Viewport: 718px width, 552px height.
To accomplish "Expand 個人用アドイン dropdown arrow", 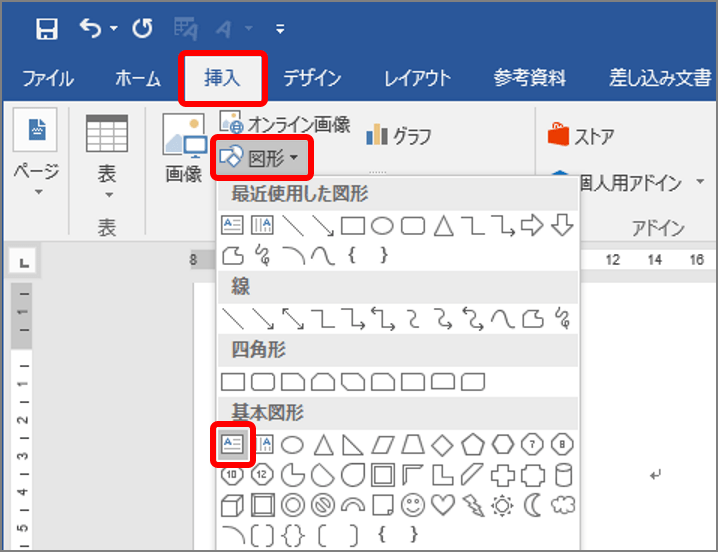I will 700,181.
